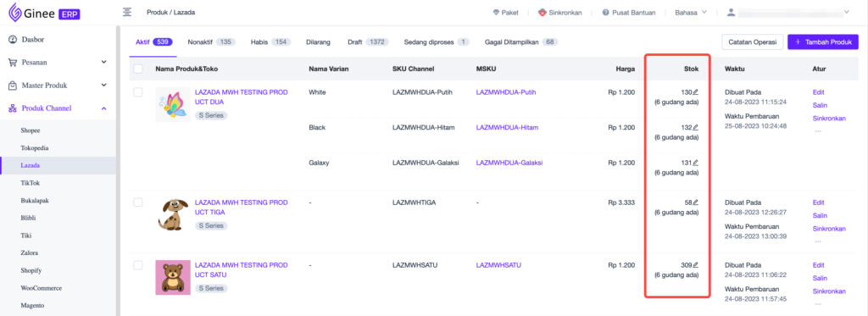Open MSKU link LAZMWHDUA-Galaksi
This screenshot has height=316, width=868.
pyautogui.click(x=509, y=163)
